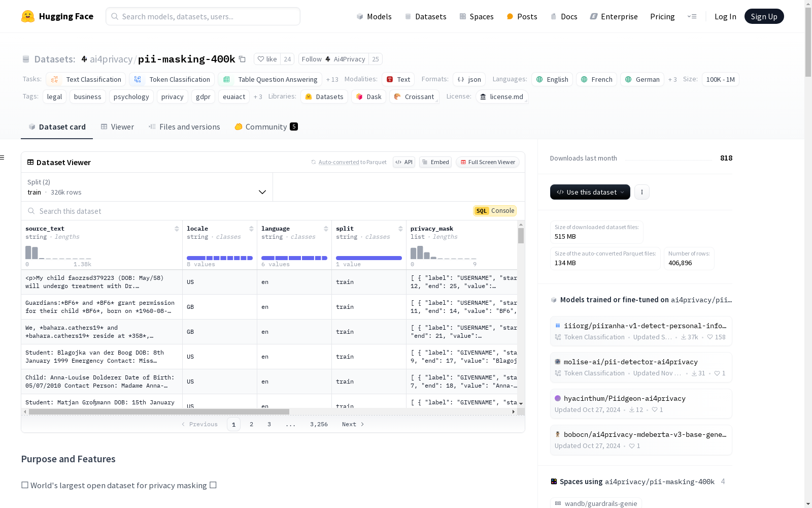Jump to page 2 of the viewer

click(251, 424)
